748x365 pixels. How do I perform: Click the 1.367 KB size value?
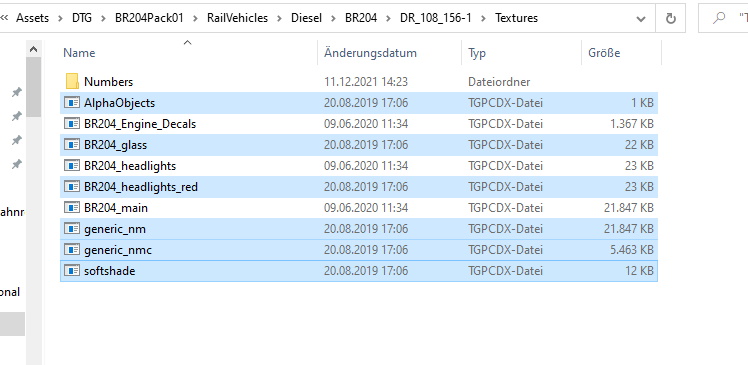pos(631,124)
